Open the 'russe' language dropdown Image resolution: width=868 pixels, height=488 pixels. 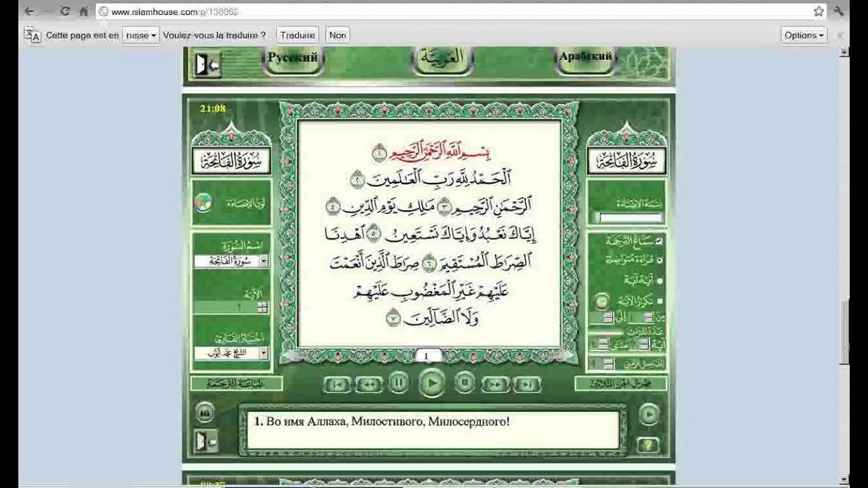141,35
